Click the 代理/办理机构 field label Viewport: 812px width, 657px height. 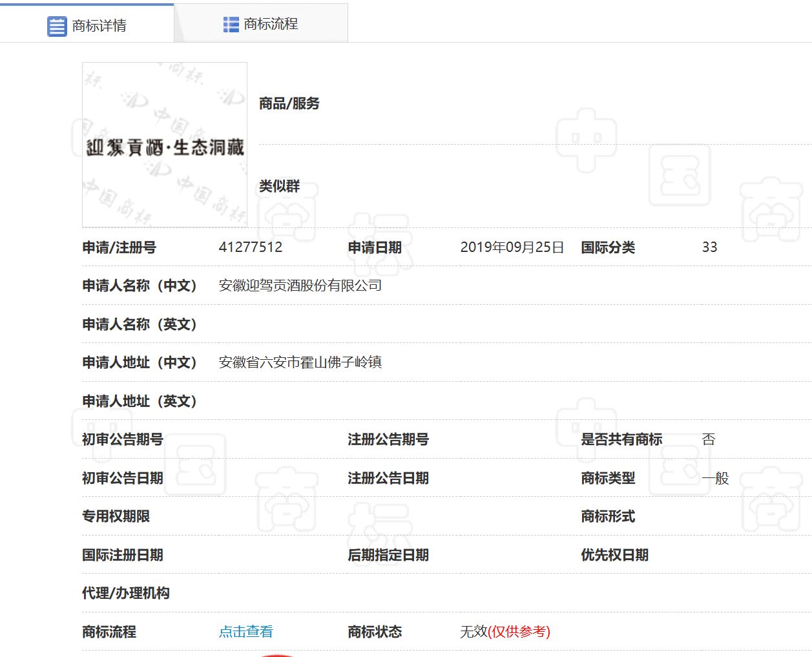point(126,593)
